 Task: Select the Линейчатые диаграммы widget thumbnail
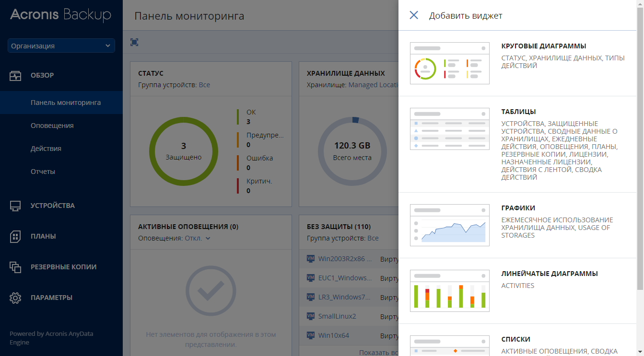450,291
